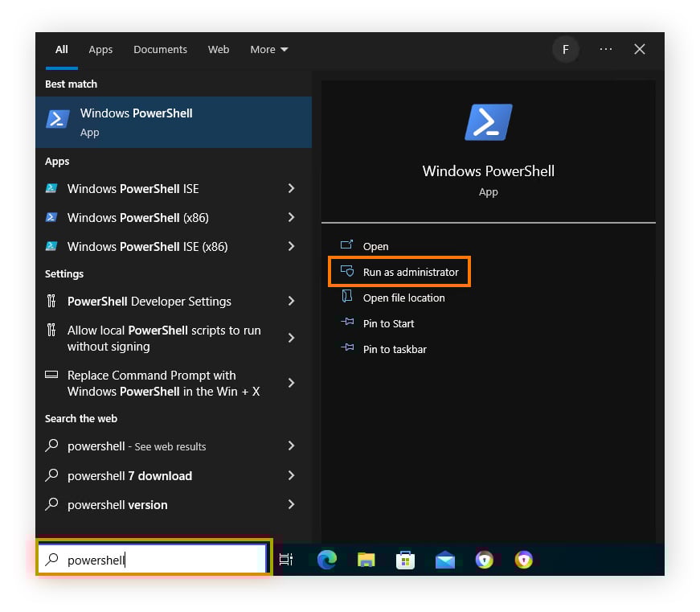The image size is (700, 612).
Task: Choose Pin to taskbar
Action: click(395, 349)
